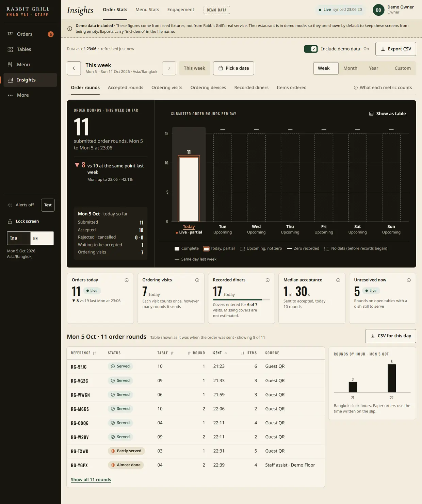This screenshot has height=504, width=422.
Task: Click info icon on Median acceptance card
Action: (338, 280)
